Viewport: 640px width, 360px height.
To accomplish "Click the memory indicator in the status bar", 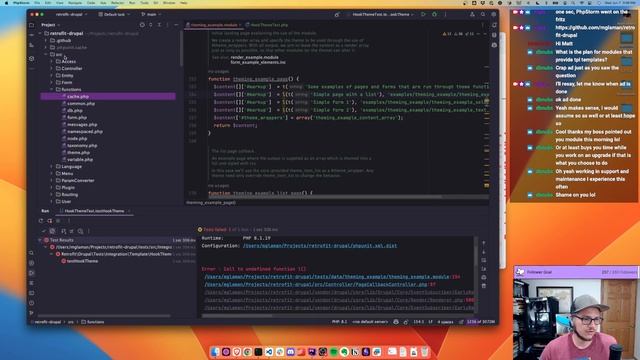I will [480, 322].
